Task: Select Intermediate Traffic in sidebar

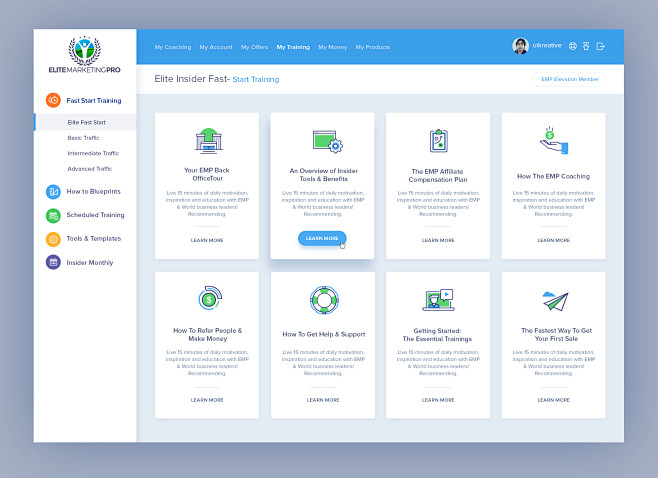Action: pos(93,153)
